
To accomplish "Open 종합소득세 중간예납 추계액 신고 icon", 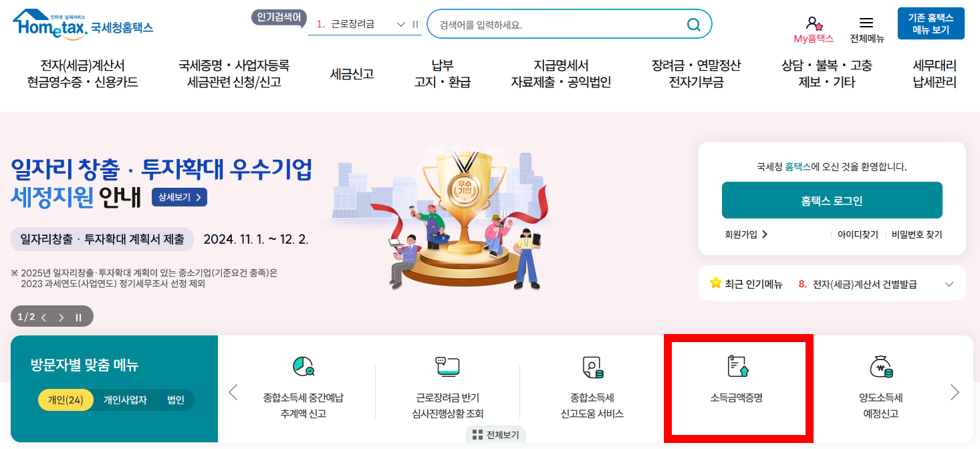I will tap(303, 366).
